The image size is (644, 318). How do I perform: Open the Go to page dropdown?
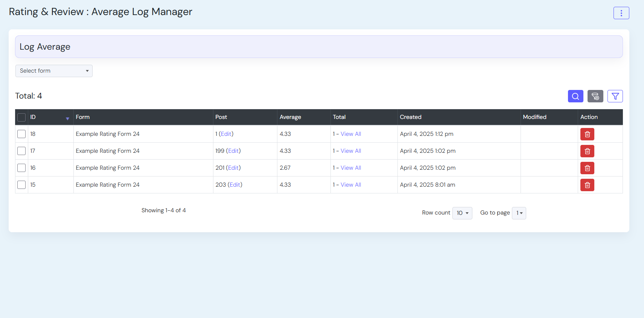519,213
